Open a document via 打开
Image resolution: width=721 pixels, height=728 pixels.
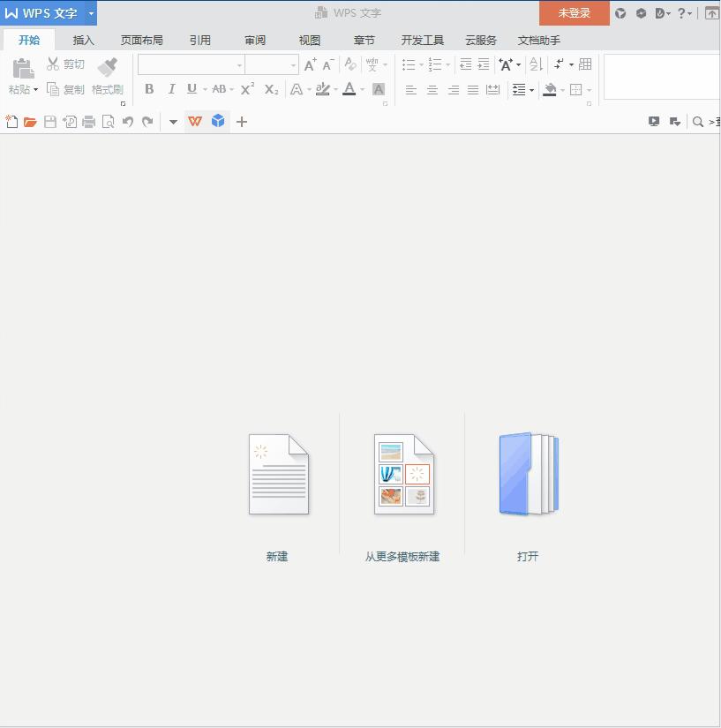point(527,474)
